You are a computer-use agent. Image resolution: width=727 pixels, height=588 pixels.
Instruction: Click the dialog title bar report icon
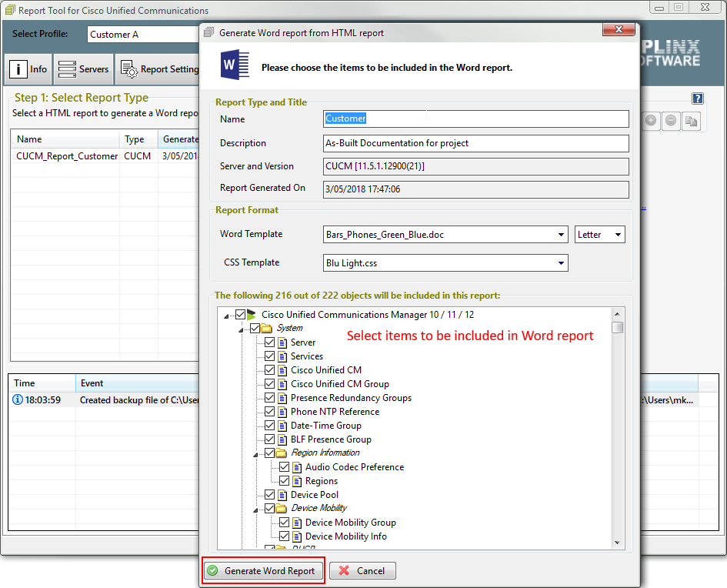208,32
